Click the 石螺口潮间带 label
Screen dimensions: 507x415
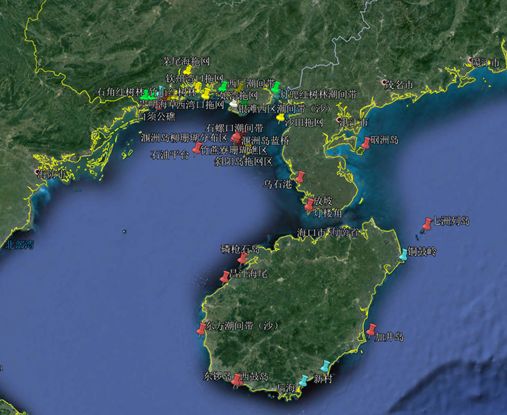235,128
